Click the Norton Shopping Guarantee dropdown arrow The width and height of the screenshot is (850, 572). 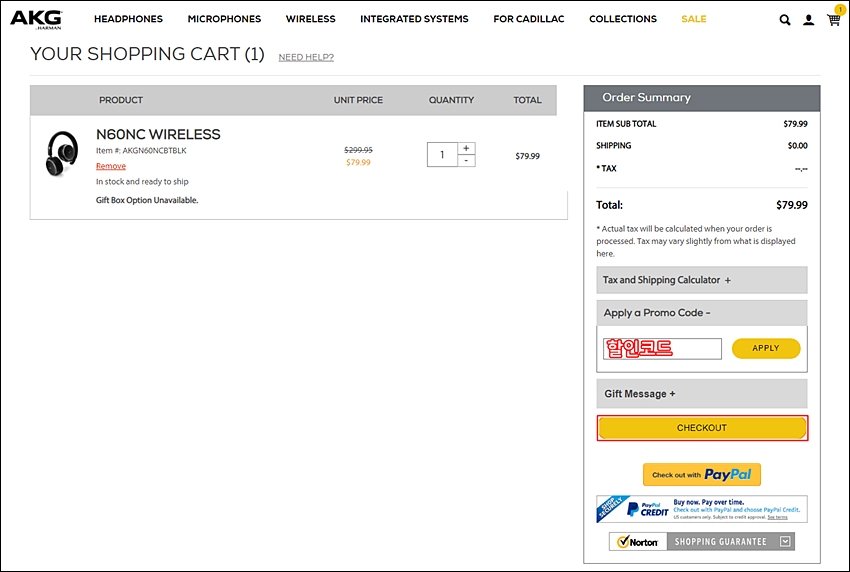pyautogui.click(x=785, y=541)
